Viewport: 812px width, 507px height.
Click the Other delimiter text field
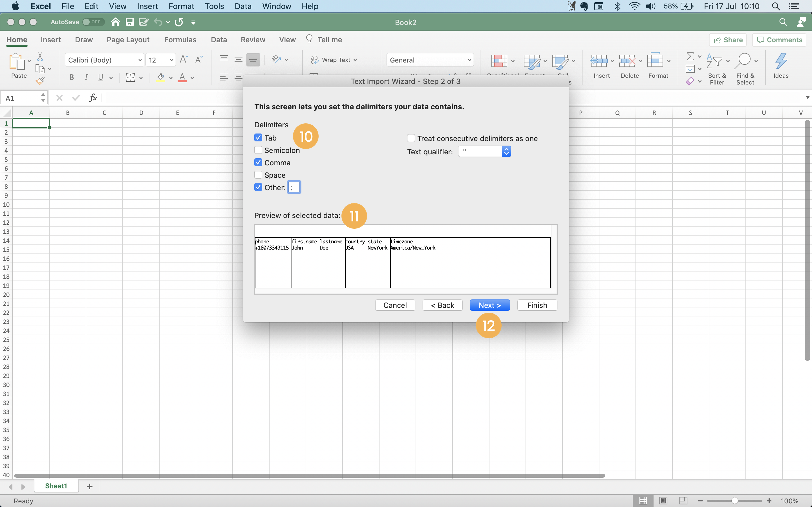pos(294,187)
